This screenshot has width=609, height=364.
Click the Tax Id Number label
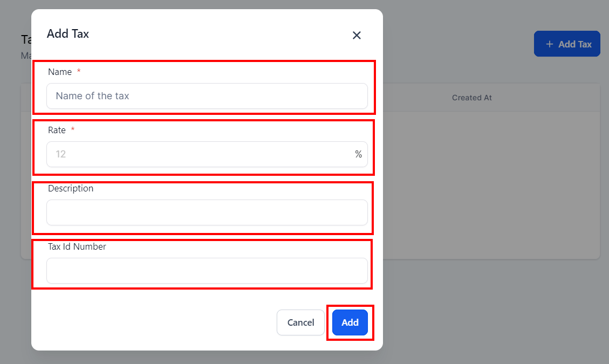pyautogui.click(x=77, y=246)
